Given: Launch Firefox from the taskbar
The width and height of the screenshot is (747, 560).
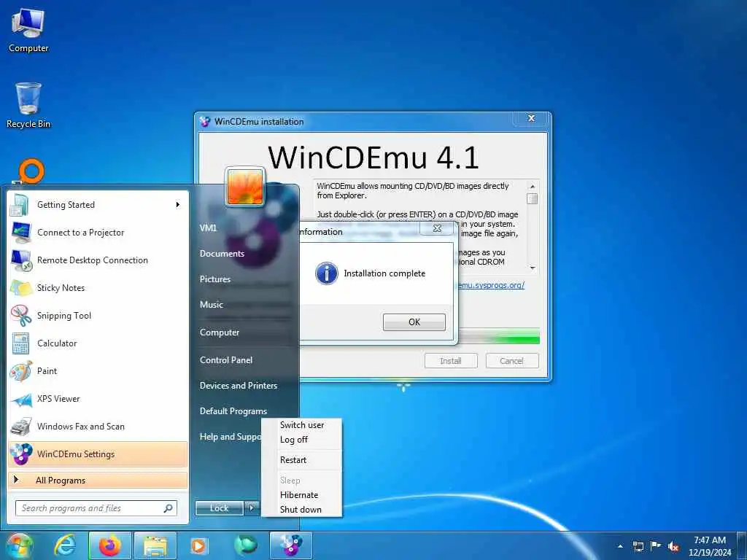Looking at the screenshot, I should coord(110,545).
